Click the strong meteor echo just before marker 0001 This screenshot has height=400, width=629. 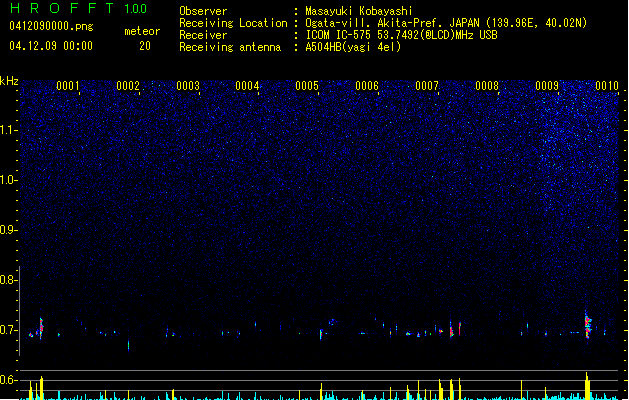click(41, 329)
